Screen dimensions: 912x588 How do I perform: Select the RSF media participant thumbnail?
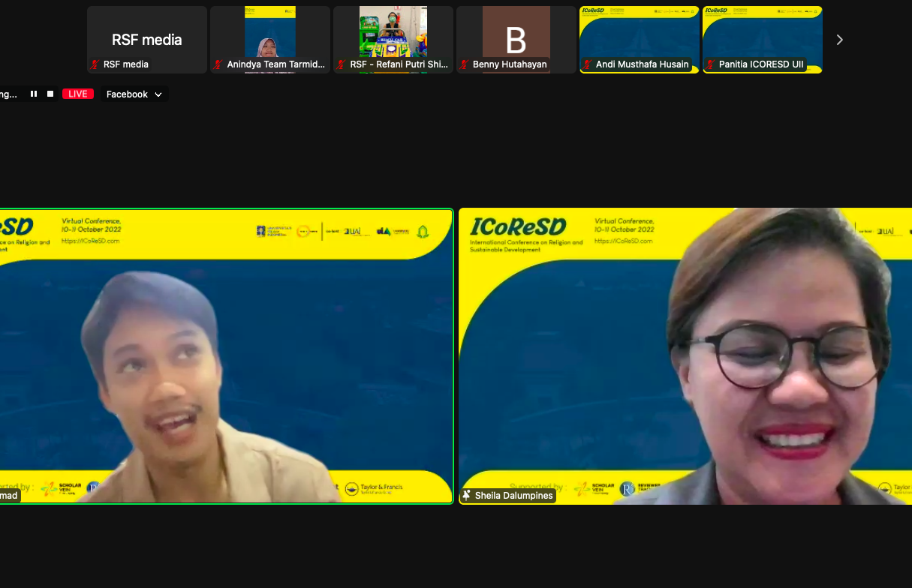click(147, 40)
